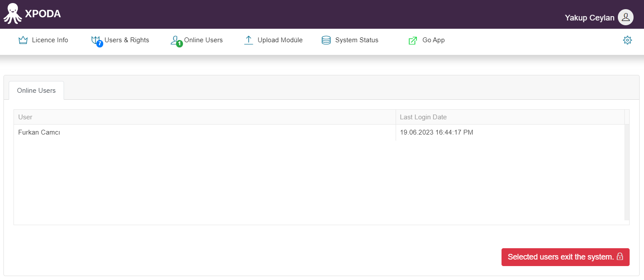
Task: Open the Users & Rights menu label
Action: click(127, 40)
